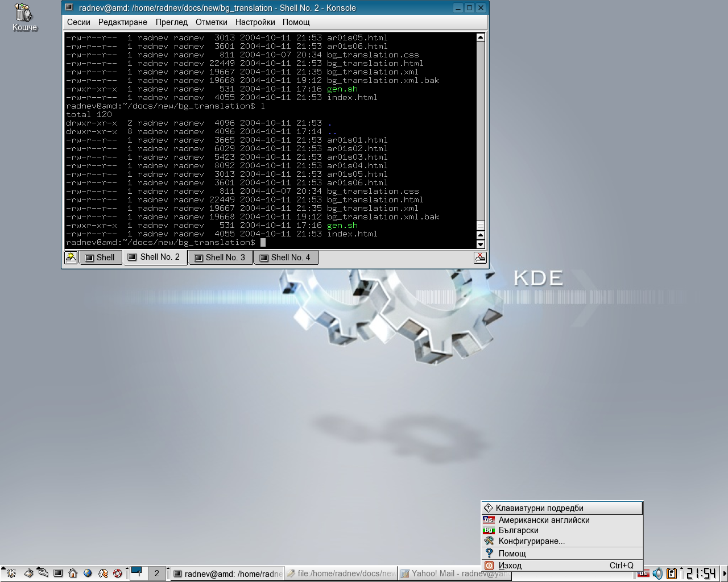Close the current Konsole session tab icon
The image size is (728, 582).
tap(480, 257)
